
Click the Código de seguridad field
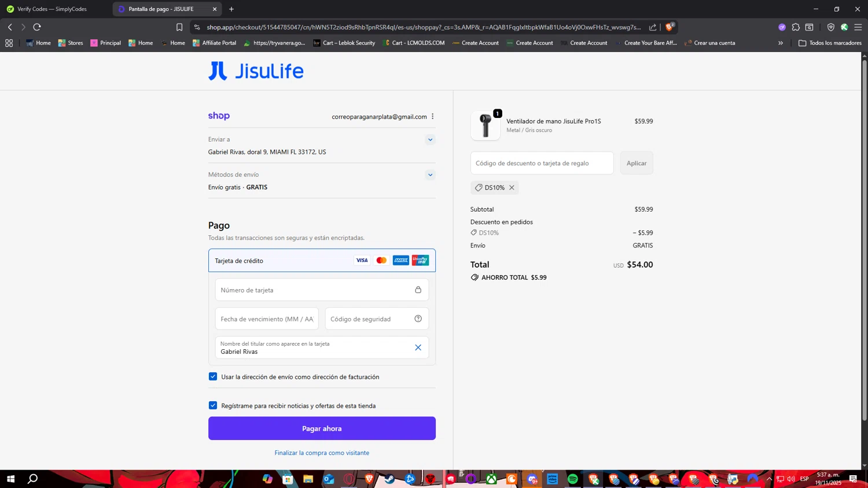[x=377, y=319]
